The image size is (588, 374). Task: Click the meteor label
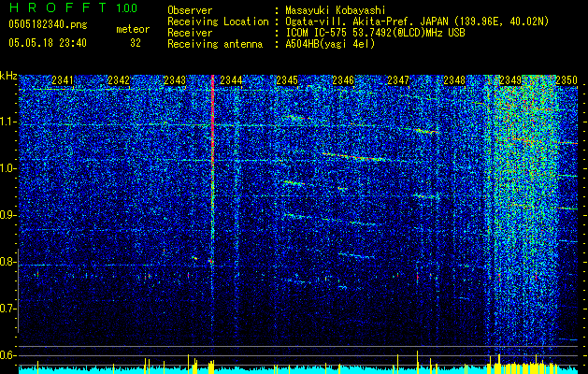tap(133, 29)
